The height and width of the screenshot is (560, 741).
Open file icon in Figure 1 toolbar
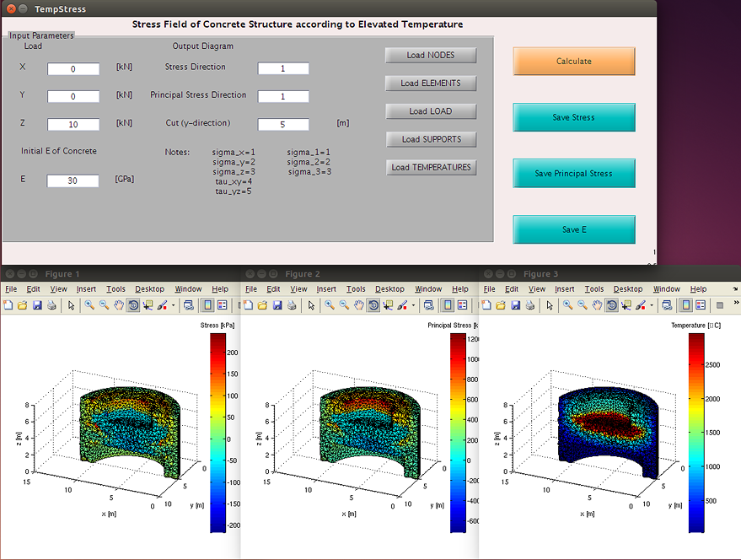point(22,305)
